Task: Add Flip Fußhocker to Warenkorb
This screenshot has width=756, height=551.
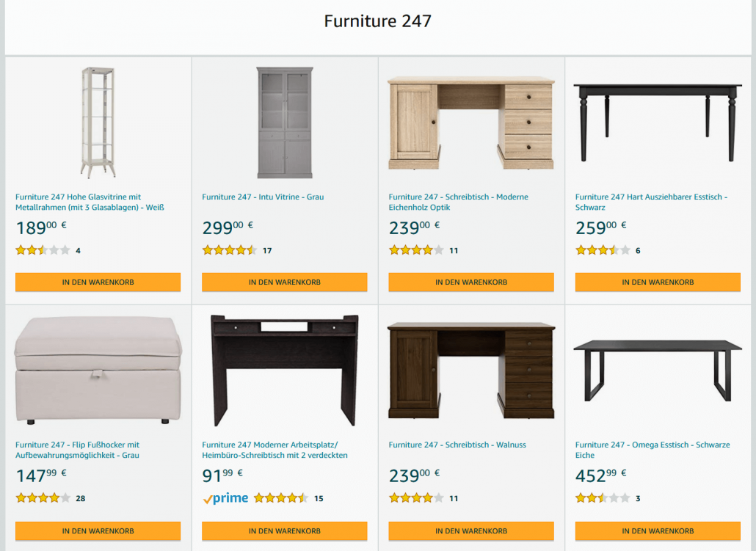Action: click(x=98, y=530)
